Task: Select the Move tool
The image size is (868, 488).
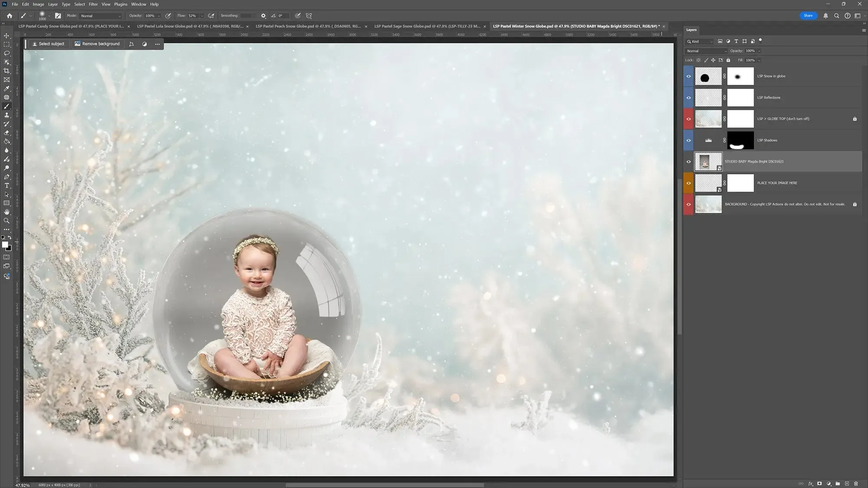Action: pyautogui.click(x=7, y=36)
